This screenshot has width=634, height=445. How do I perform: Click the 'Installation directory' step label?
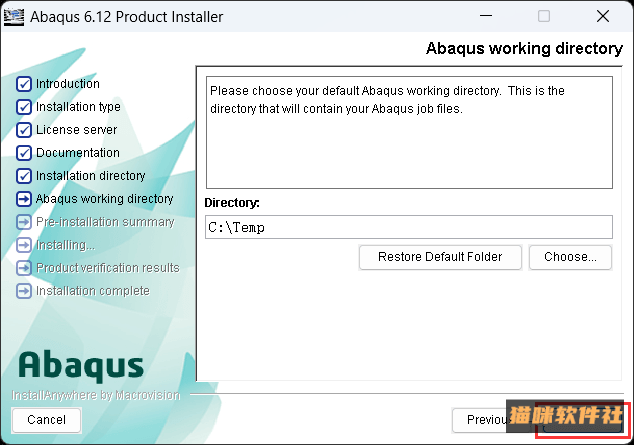91,176
